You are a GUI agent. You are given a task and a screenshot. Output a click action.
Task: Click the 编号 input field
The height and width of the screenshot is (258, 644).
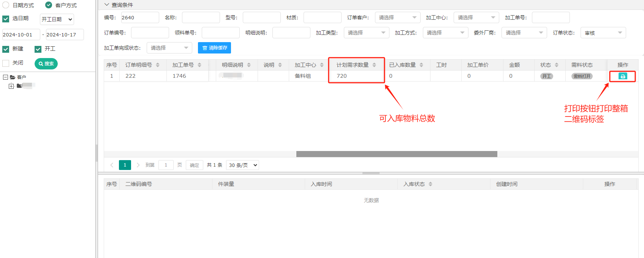coord(139,17)
